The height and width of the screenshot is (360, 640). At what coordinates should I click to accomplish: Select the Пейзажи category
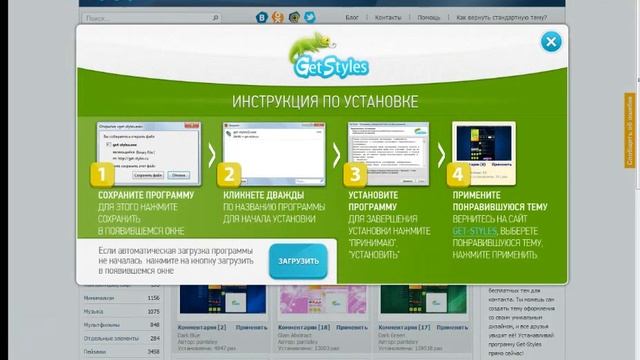tap(95, 351)
